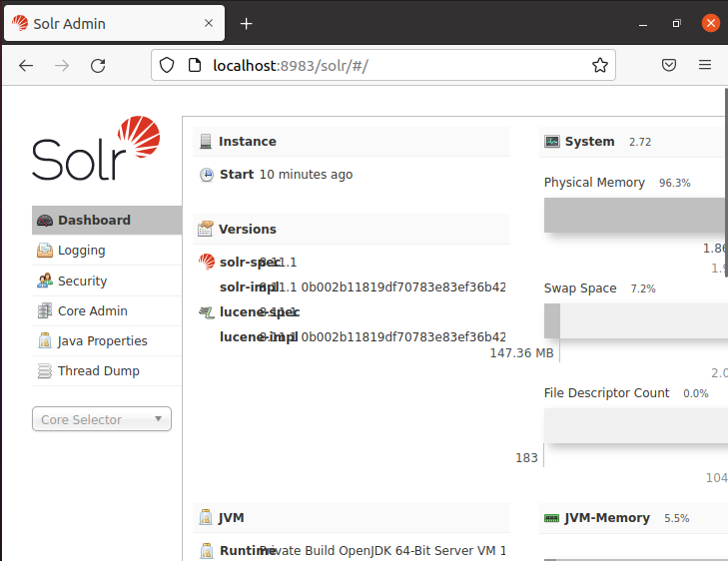This screenshot has height=561, width=728.
Task: Click the System load 2.72 value
Action: [640, 142]
